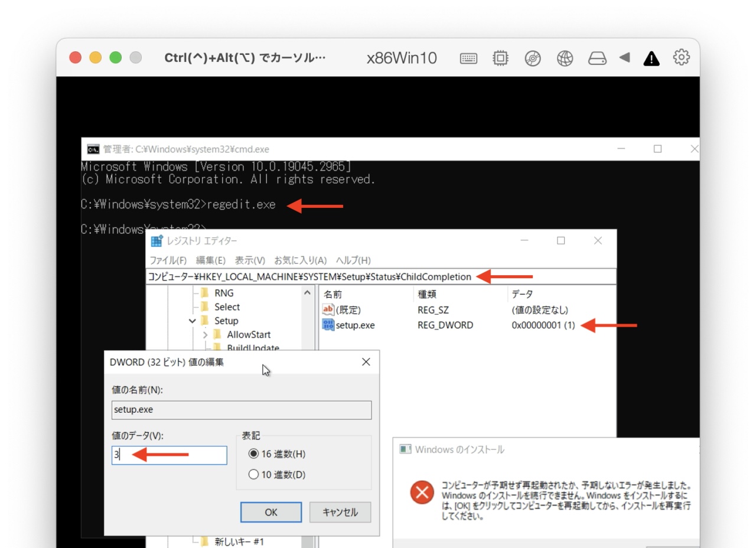Click the red error icon in the install dialog
Viewport: 756px width, 548px height.
(x=422, y=492)
